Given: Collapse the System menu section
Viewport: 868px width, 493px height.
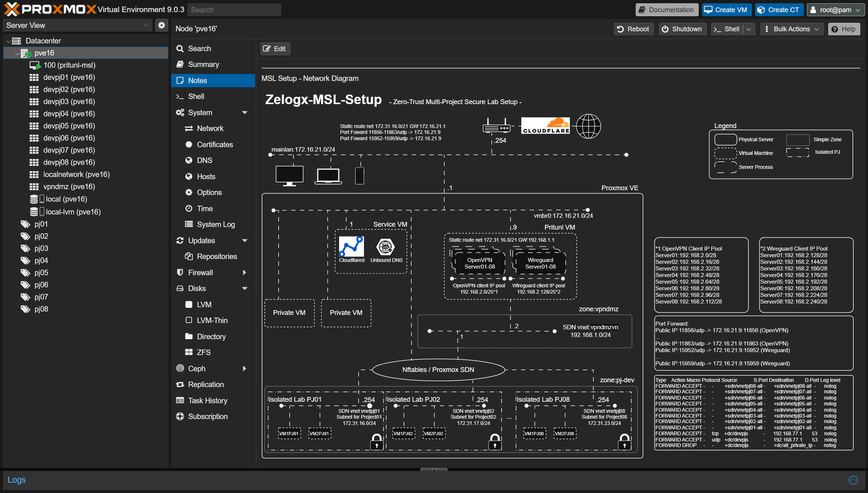Looking at the screenshot, I should 245,113.
